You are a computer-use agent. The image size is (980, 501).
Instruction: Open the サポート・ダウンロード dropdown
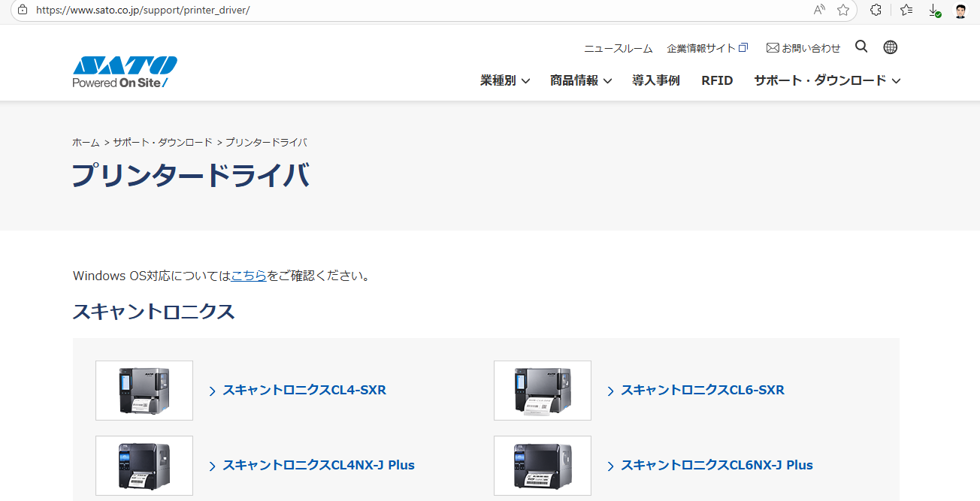coord(820,80)
